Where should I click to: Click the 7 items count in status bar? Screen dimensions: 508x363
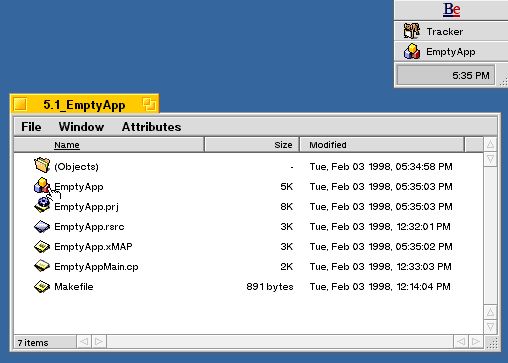pyautogui.click(x=33, y=343)
